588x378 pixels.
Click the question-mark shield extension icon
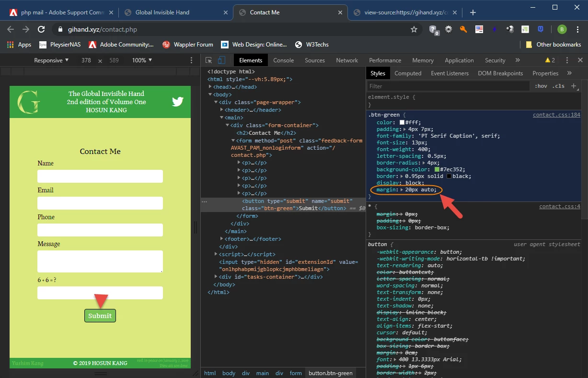[x=433, y=29]
